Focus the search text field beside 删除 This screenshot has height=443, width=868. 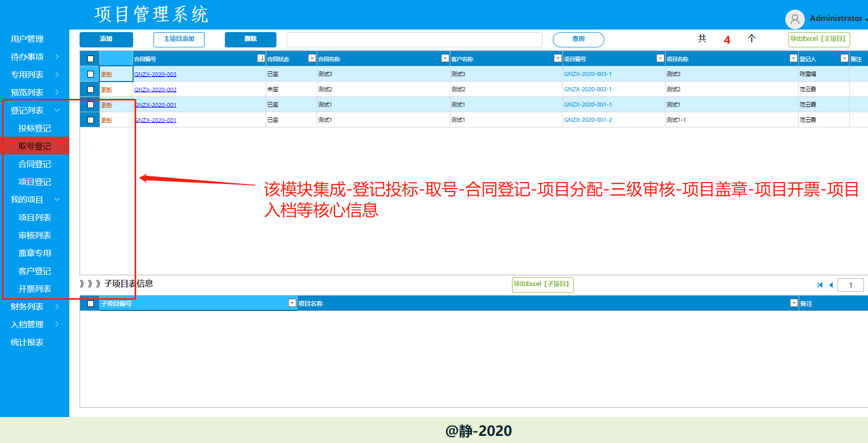[x=415, y=39]
